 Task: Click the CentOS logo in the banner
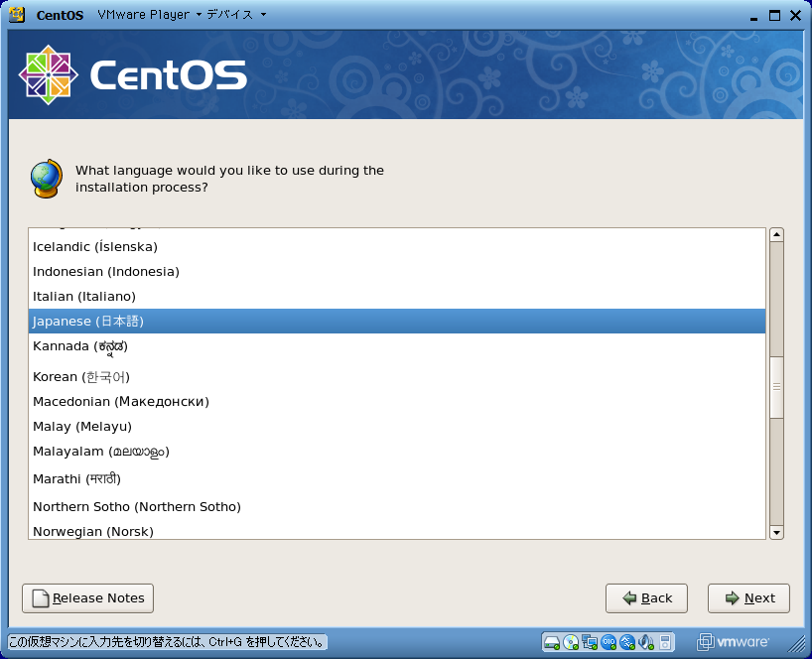pyautogui.click(x=133, y=74)
